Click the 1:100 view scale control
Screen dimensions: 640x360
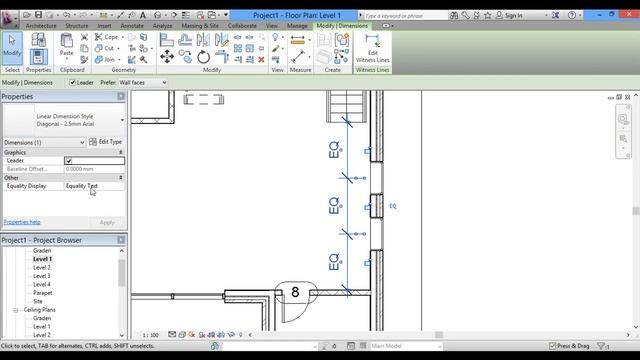tap(151, 335)
